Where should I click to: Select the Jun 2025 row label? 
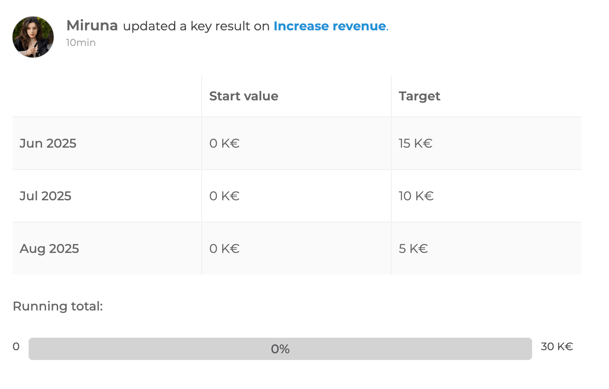coord(48,143)
